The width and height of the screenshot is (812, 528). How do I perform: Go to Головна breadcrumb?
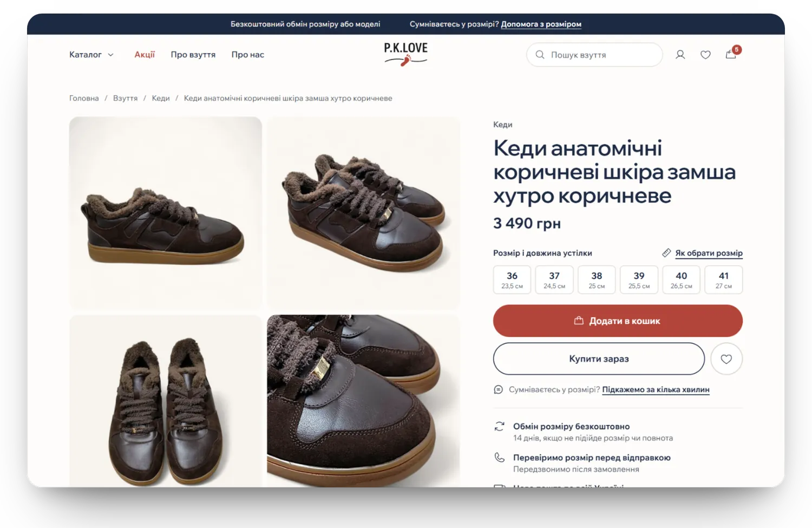pyautogui.click(x=84, y=98)
